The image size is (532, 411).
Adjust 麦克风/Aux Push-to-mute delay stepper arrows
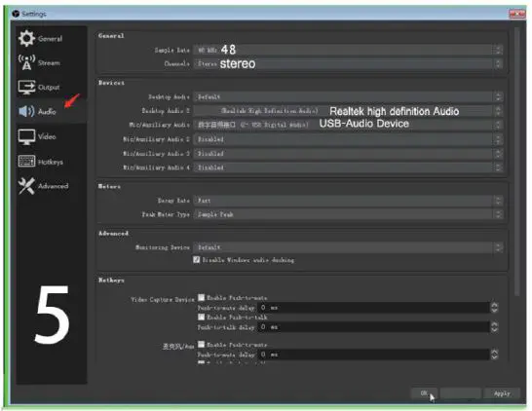(495, 355)
